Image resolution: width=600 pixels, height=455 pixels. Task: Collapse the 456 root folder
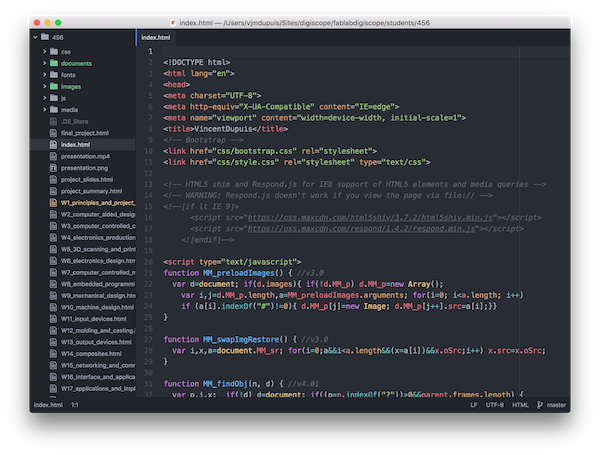[36, 37]
